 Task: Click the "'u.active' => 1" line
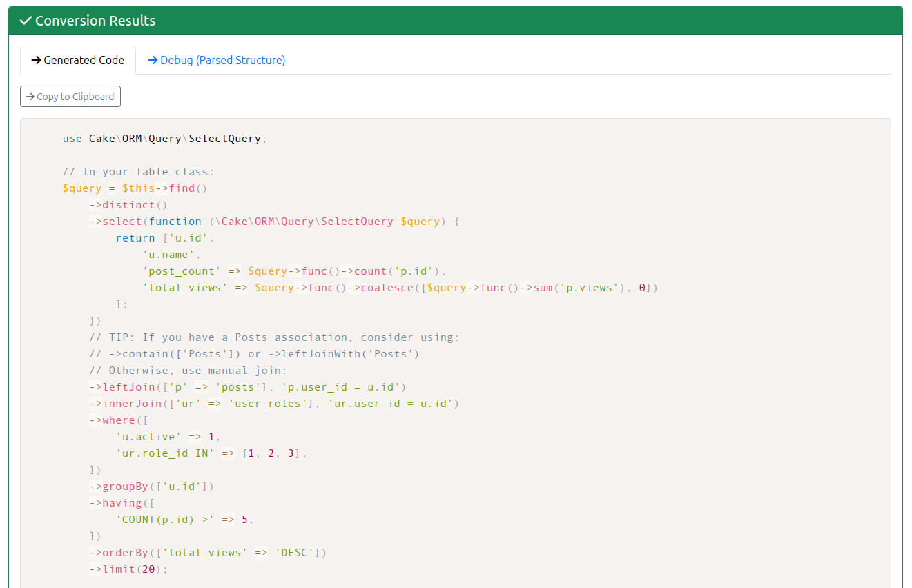[x=168, y=437]
